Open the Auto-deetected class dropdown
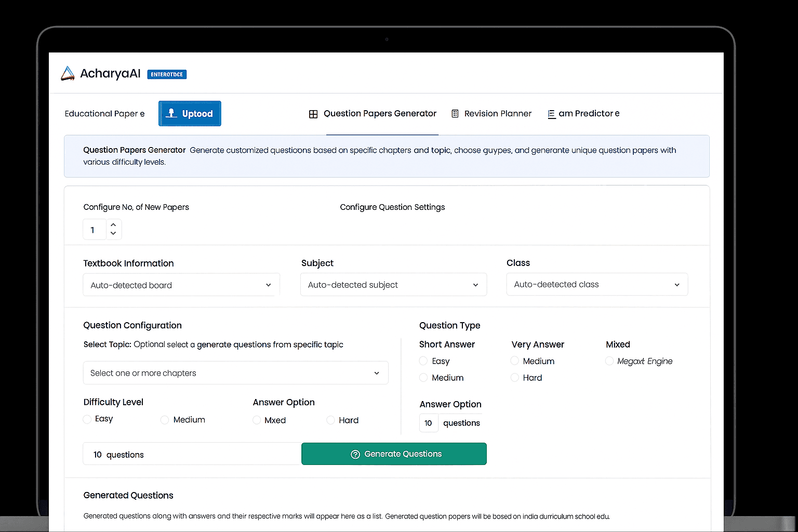The width and height of the screenshot is (798, 532). (x=597, y=284)
